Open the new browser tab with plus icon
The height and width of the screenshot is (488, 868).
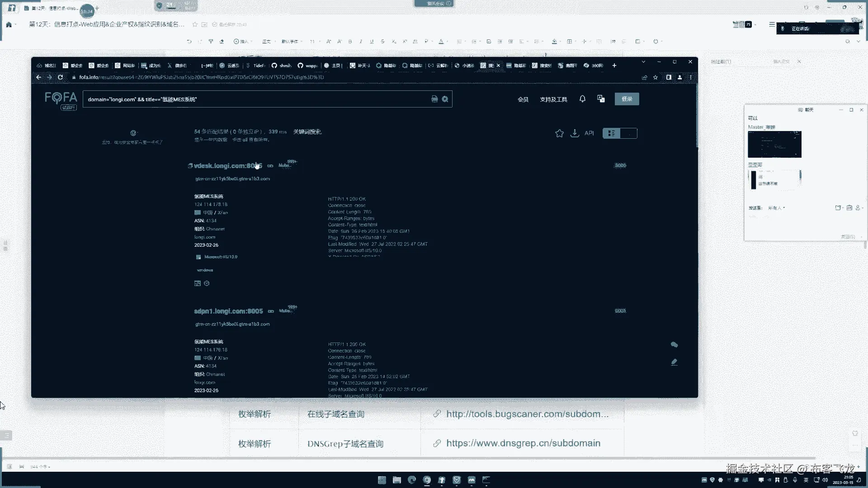click(x=614, y=66)
